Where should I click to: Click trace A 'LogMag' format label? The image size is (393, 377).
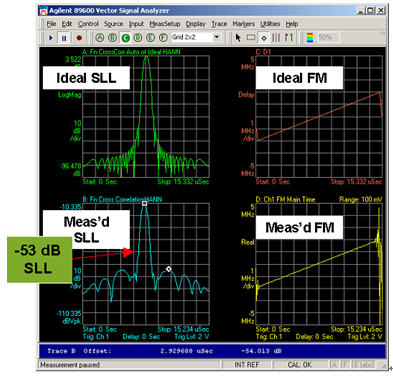[70, 95]
